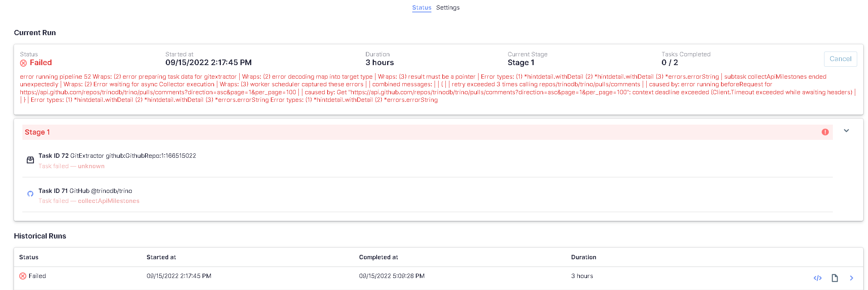This screenshot has width=868, height=290.
Task: Click the GitHub icon for Task ID 71
Action: coord(30,194)
